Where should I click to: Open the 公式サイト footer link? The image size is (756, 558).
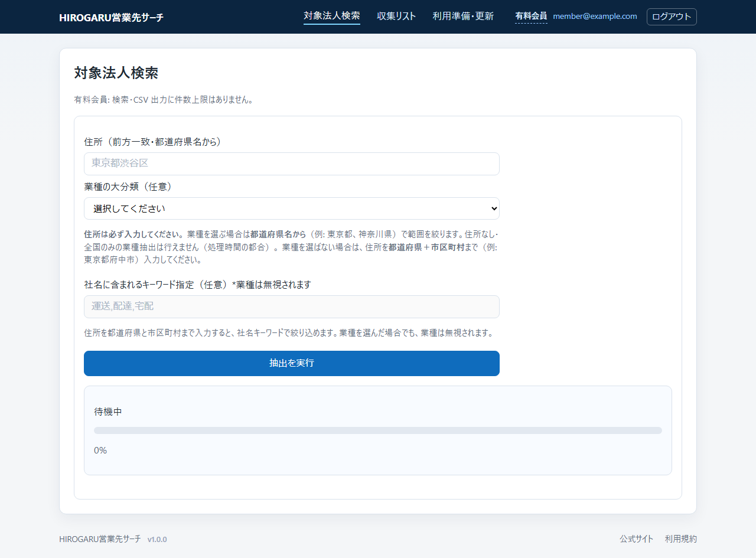[637, 539]
